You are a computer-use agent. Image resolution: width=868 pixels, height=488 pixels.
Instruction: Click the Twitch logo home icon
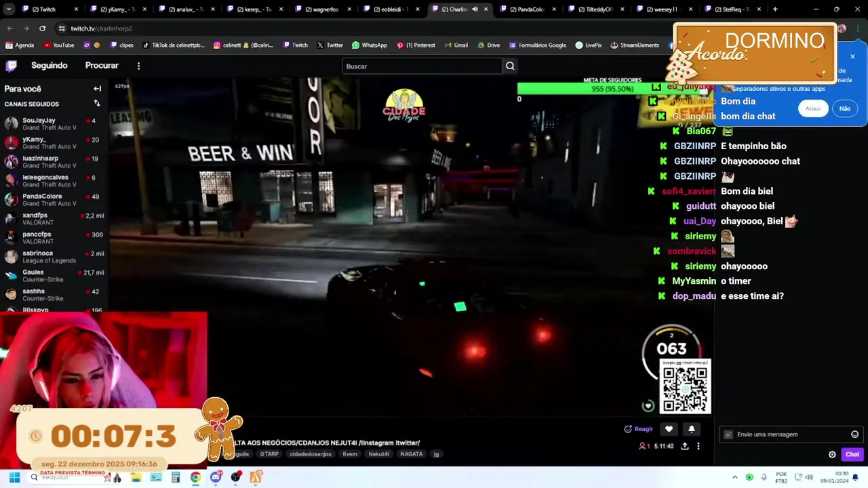tap(12, 66)
